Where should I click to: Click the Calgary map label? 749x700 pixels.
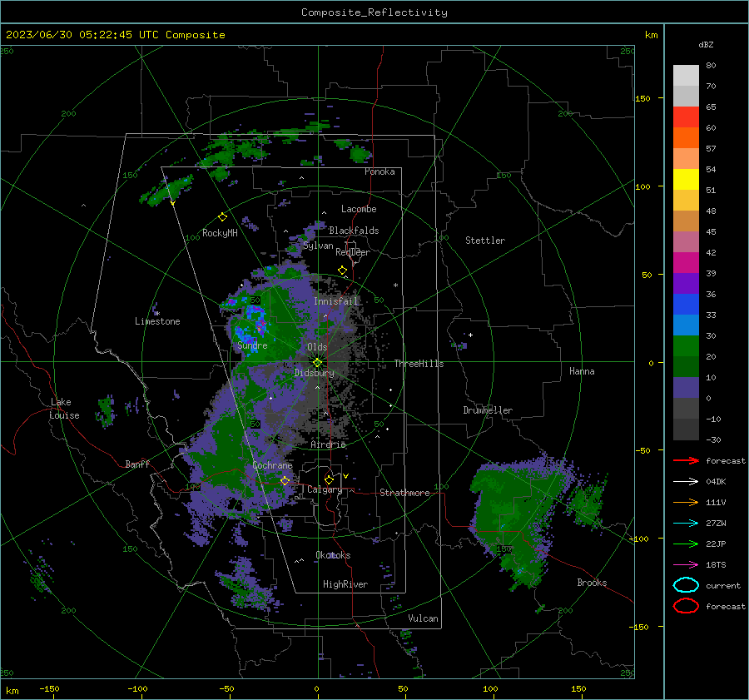pos(325,489)
